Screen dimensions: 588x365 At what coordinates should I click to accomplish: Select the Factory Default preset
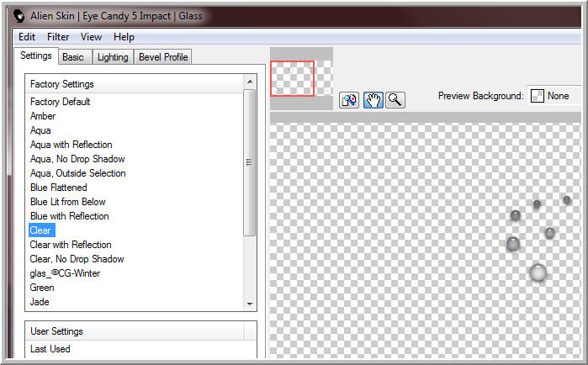[60, 102]
